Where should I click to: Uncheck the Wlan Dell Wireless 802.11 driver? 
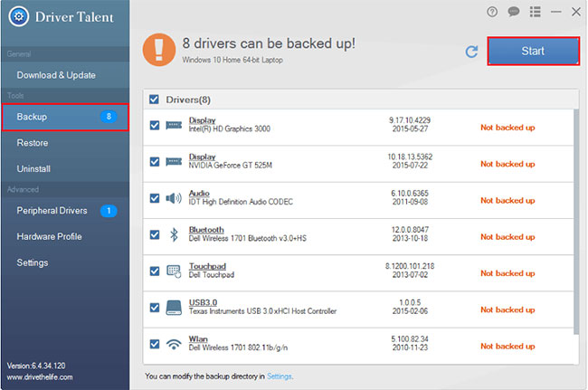[x=155, y=344]
